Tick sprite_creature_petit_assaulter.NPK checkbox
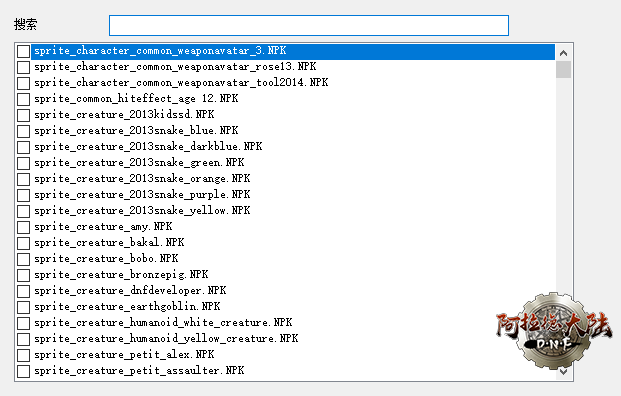Viewport: 621px width, 396px height. 23,371
